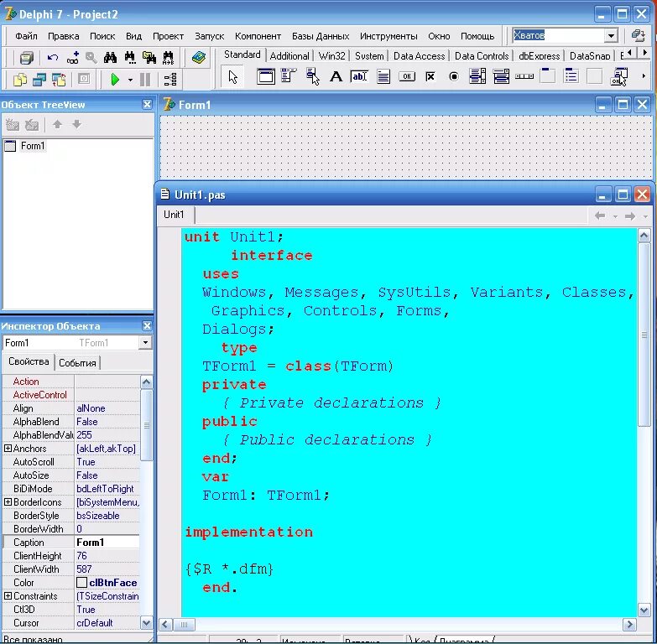The image size is (657, 644).
Task: Pick the RadioButton component icon
Action: point(454,76)
